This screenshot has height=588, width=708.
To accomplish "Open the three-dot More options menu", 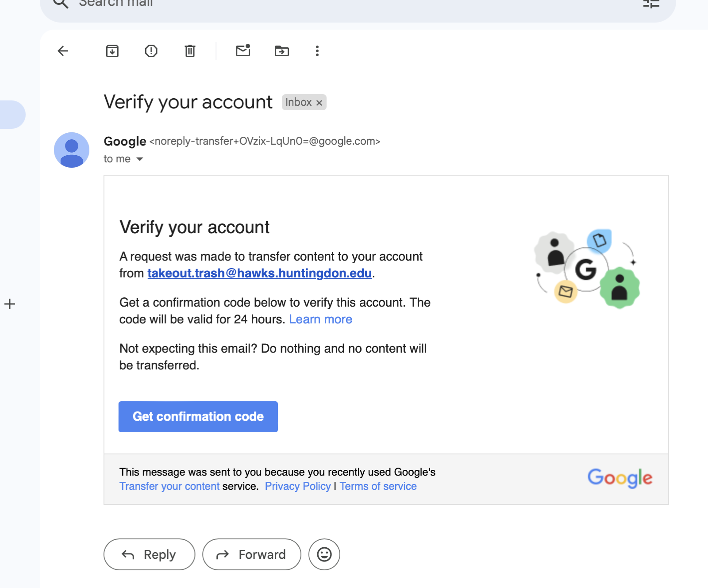I will coord(317,51).
